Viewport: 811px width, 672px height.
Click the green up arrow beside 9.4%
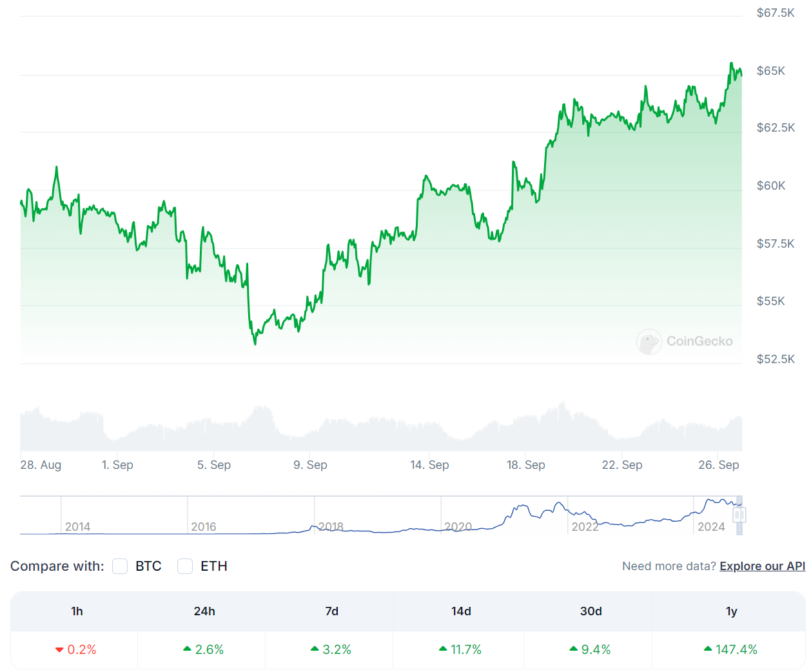(x=573, y=649)
